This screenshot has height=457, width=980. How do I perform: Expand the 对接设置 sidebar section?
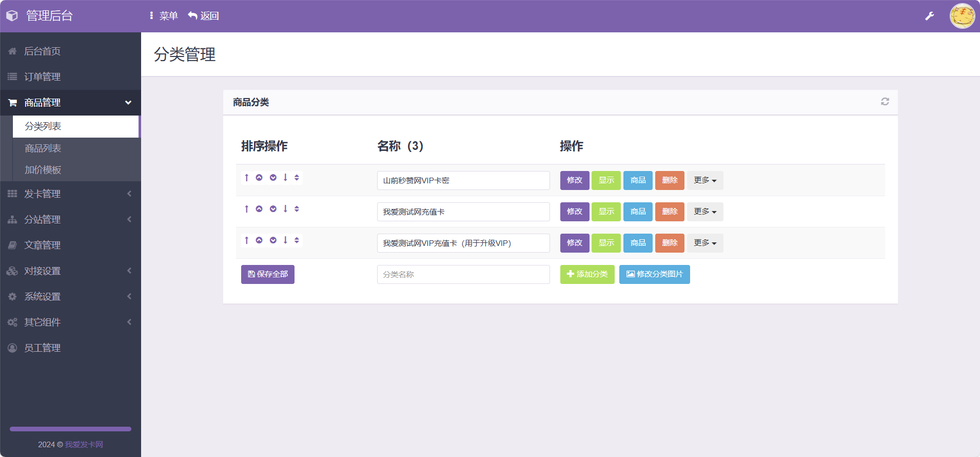point(70,271)
